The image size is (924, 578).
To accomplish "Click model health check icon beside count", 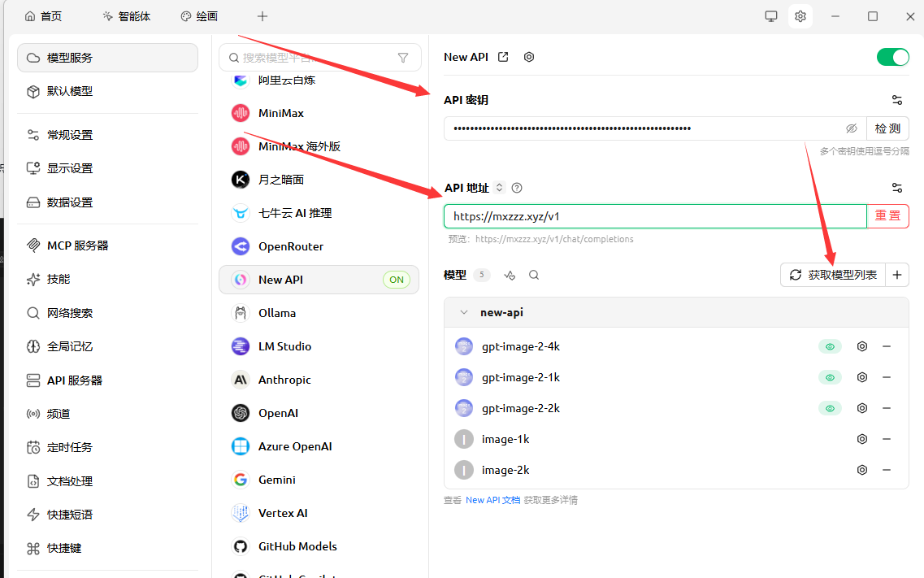I will tap(510, 275).
